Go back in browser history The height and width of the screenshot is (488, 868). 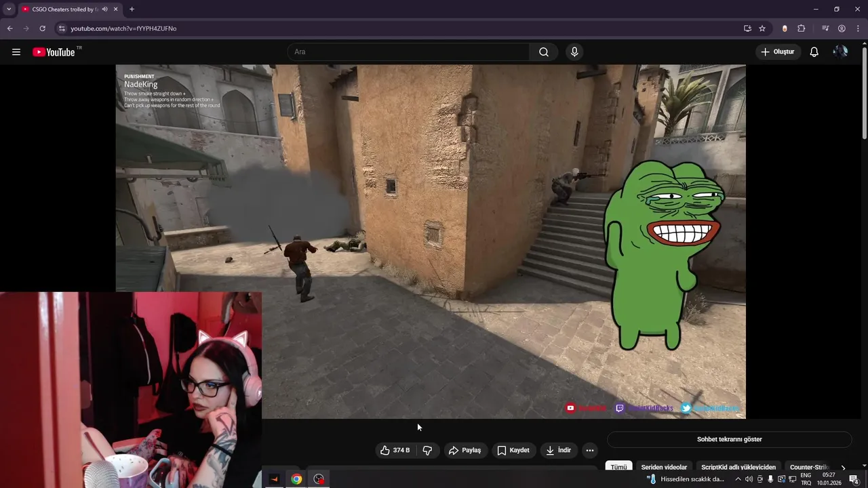pos(9,28)
